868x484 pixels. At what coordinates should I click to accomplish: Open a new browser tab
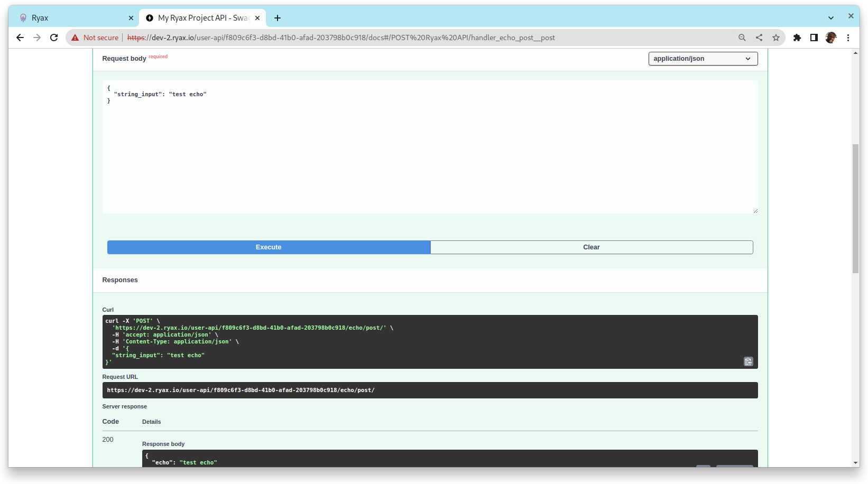tap(278, 18)
